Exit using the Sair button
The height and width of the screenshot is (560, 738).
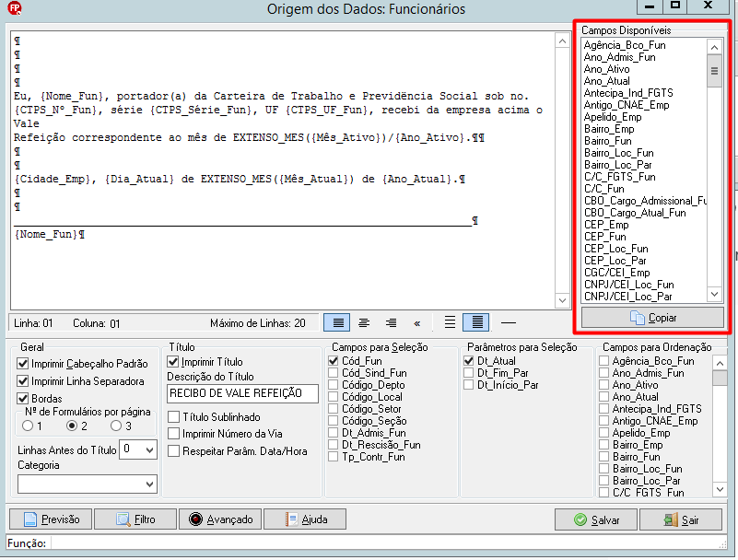tap(681, 520)
